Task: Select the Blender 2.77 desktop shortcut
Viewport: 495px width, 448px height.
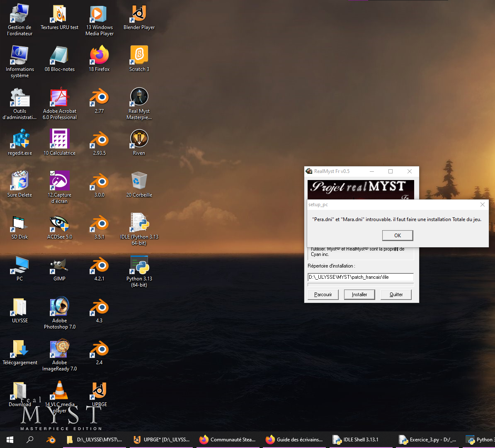Action: tap(99, 101)
